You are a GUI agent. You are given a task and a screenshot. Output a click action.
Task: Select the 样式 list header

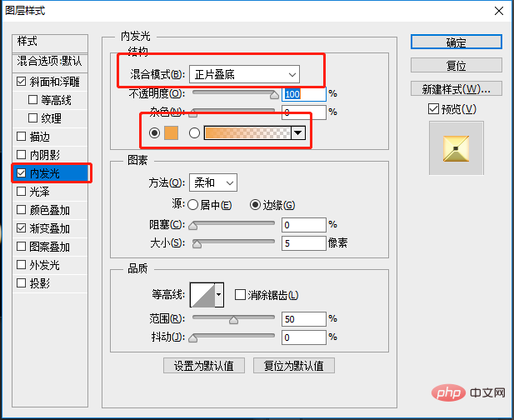click(50, 43)
